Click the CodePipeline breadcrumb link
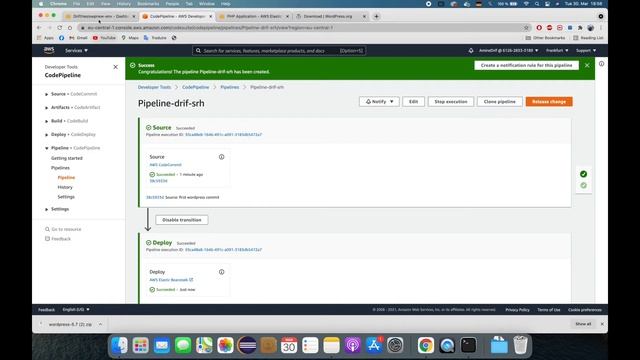The width and height of the screenshot is (640, 360). pos(196,87)
